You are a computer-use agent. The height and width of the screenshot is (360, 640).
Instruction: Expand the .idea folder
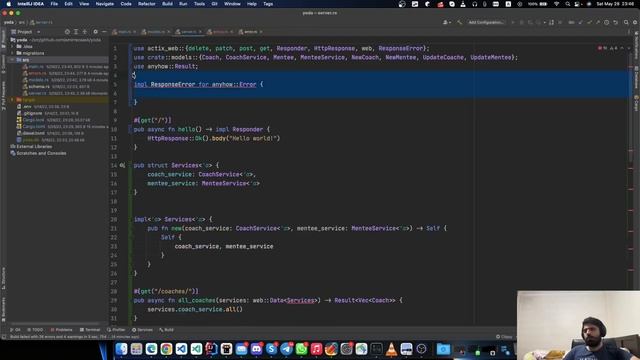pyautogui.click(x=13, y=47)
